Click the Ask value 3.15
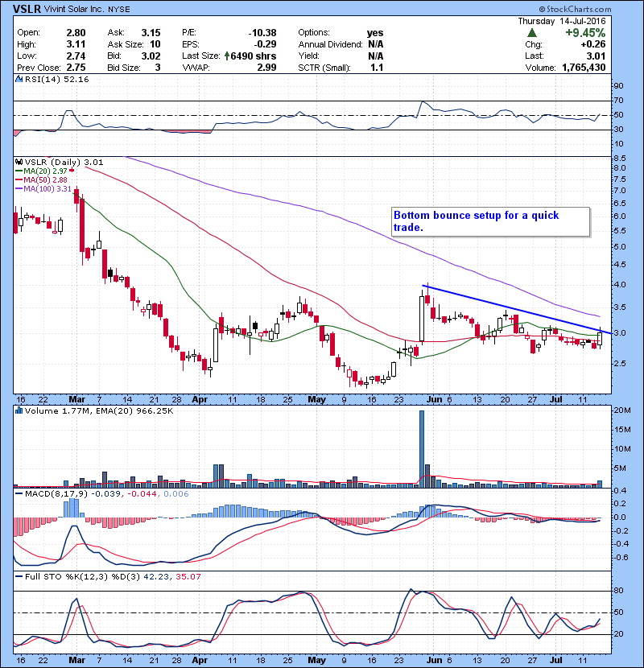This screenshot has height=668, width=644. (151, 33)
